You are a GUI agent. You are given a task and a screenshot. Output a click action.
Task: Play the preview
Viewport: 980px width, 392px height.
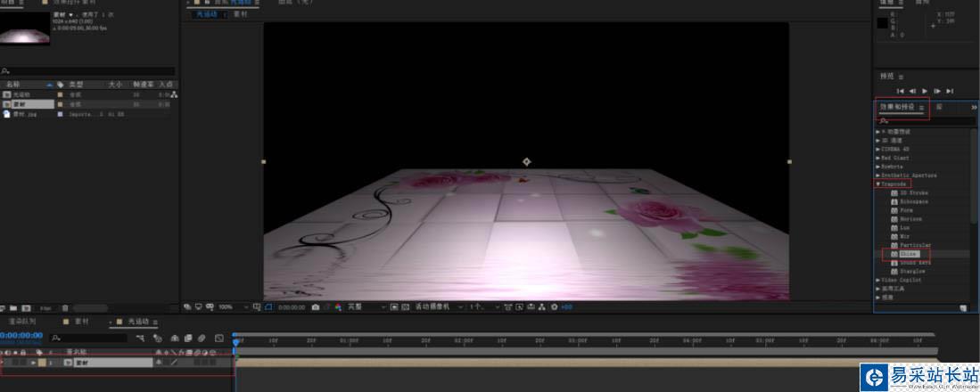925,91
